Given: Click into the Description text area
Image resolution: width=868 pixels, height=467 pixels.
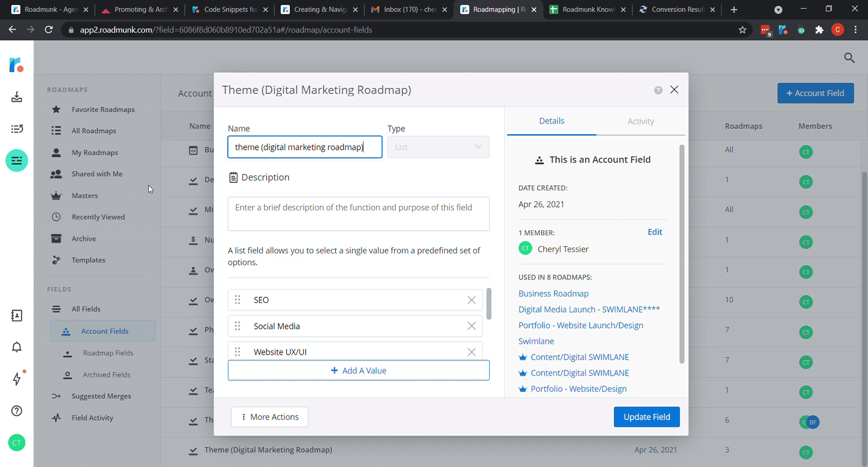Looking at the screenshot, I should [x=359, y=214].
